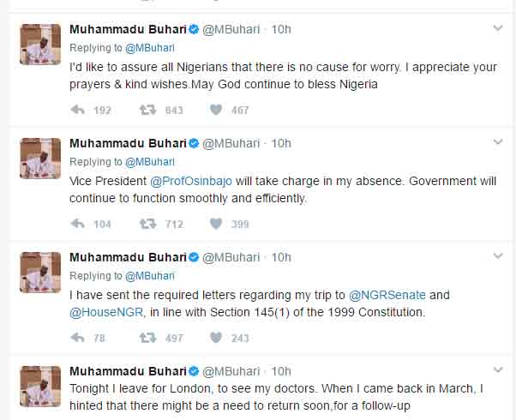Image resolution: width=516 pixels, height=420 pixels.
Task: Reply to the Section 145(1) letters tweet
Action: (77, 338)
